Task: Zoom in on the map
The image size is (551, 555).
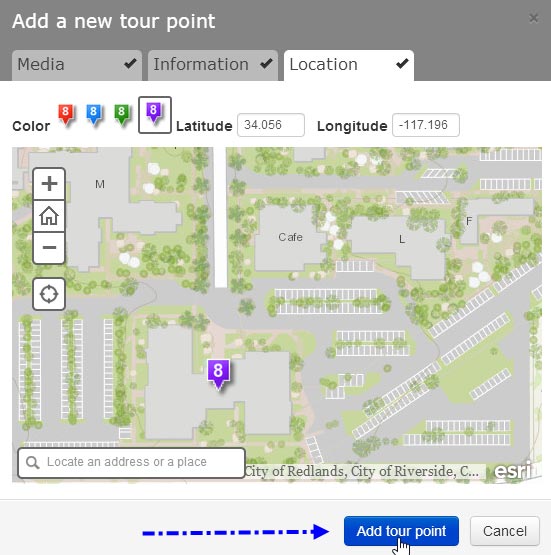Action: (x=49, y=184)
